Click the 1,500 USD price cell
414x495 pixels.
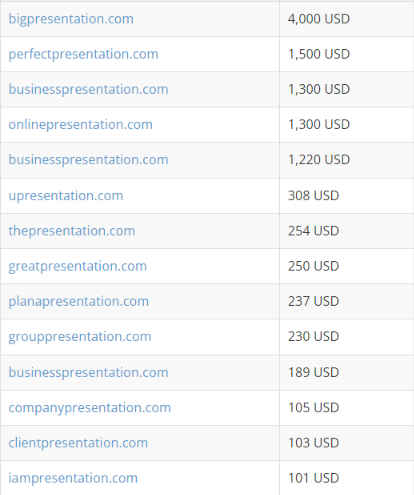[347, 54]
